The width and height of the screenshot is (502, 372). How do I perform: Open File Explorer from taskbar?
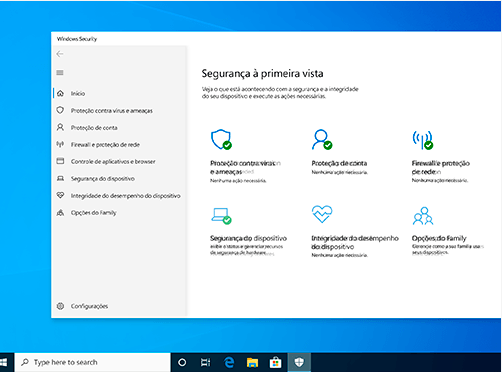(252, 362)
